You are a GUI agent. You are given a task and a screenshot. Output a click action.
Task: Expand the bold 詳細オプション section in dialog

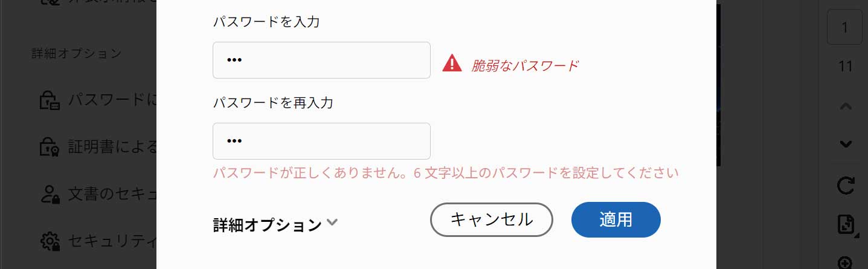[268, 225]
